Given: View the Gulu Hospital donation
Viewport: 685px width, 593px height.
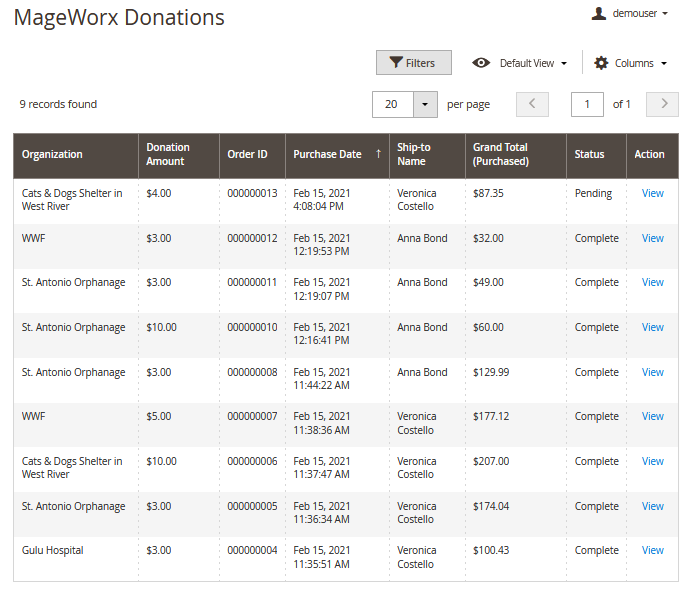Looking at the screenshot, I should (x=652, y=550).
